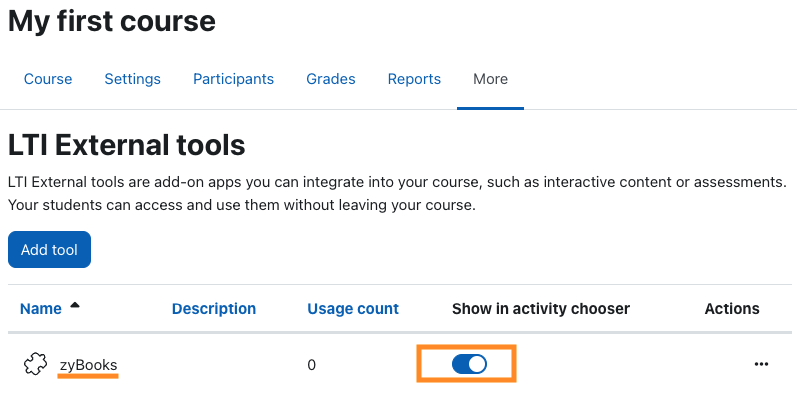Click the Add tool button
This screenshot has height=404, width=797.
pyautogui.click(x=49, y=250)
